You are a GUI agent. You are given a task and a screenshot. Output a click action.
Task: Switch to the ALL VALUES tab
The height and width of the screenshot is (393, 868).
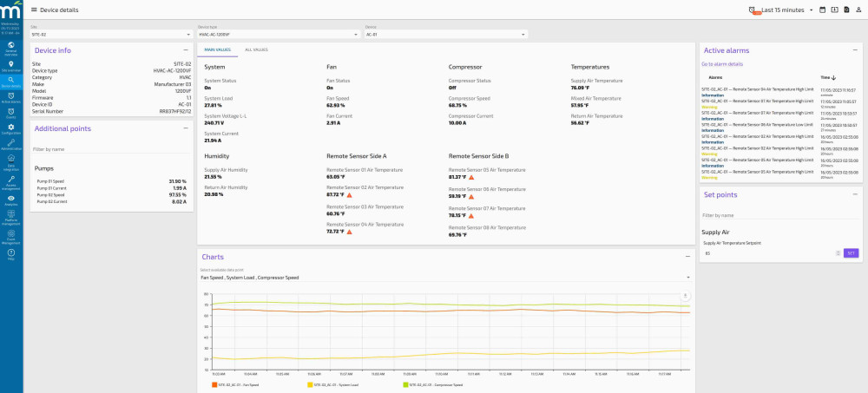(256, 49)
